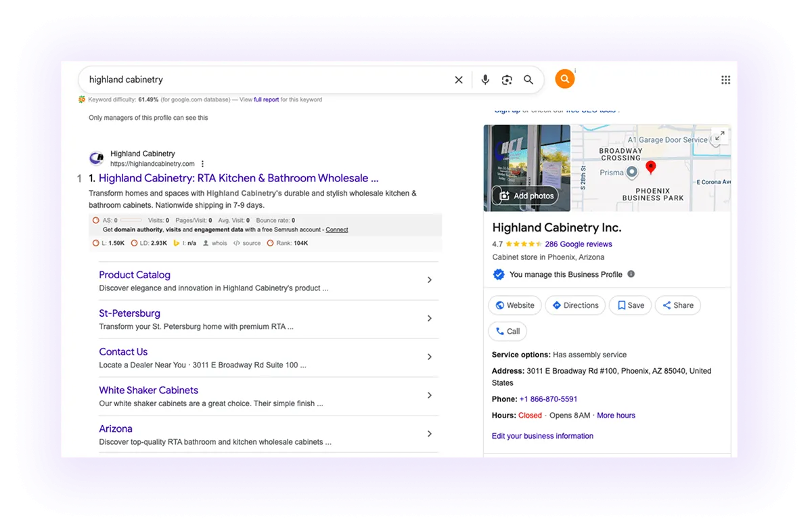
Task: Click Add photos on the storefront image
Action: [526, 195]
